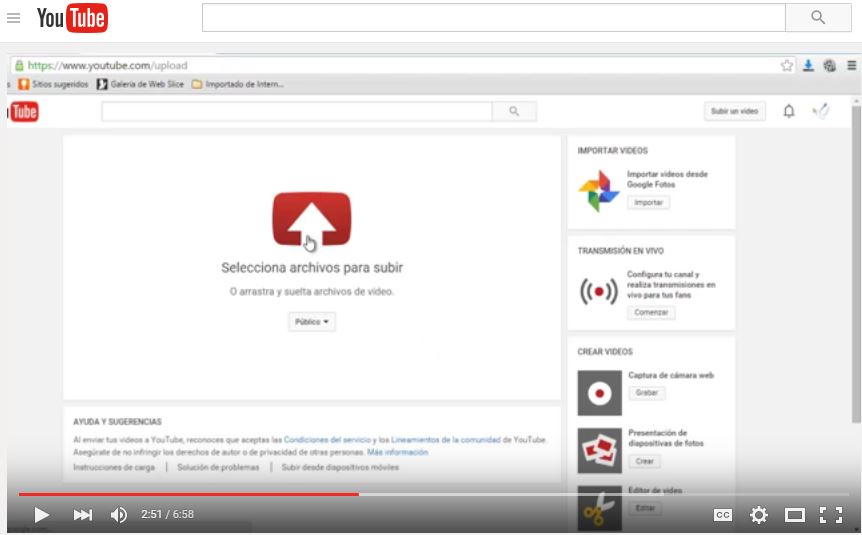The image size is (862, 535).
Task: Open the notifications bell
Action: click(x=789, y=111)
